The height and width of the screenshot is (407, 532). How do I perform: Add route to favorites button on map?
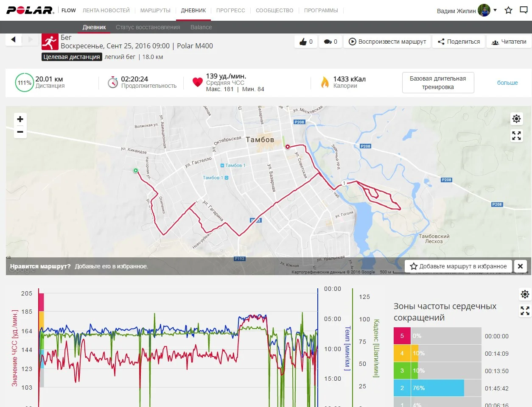(x=458, y=266)
